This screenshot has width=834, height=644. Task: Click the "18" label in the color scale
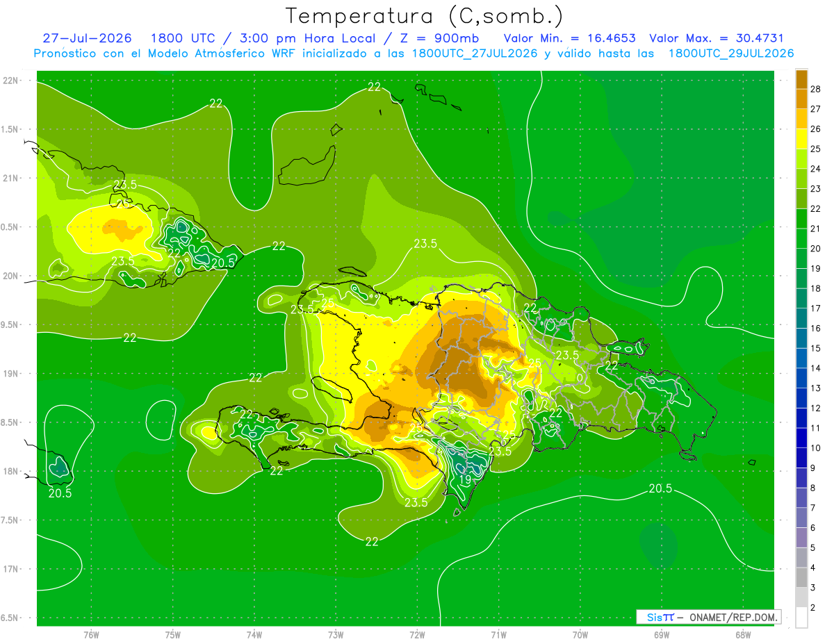[x=816, y=288]
